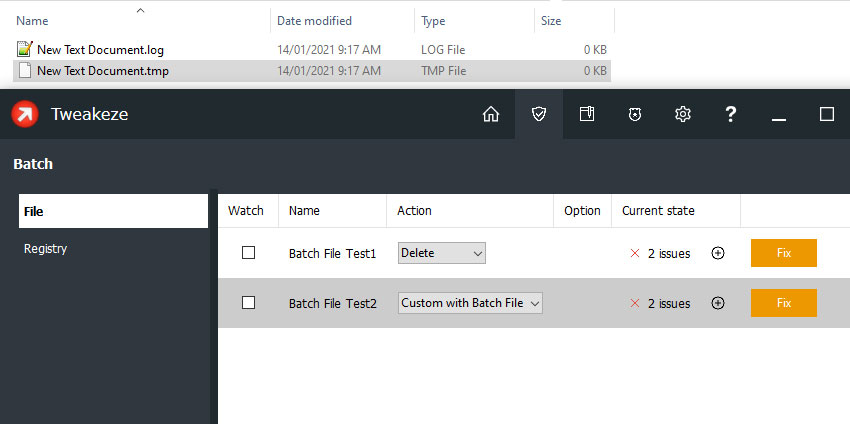Click the tmp file icon in Explorer

24,70
